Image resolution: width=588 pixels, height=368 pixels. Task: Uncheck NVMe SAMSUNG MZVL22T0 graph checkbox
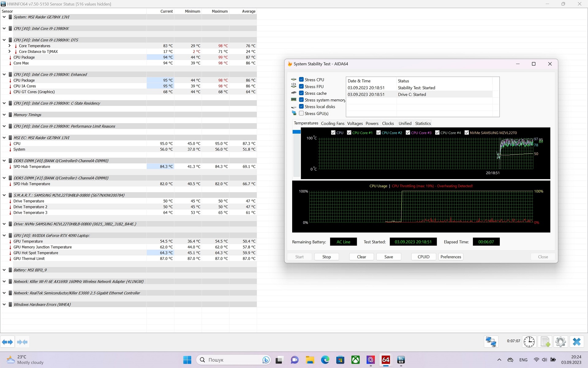[x=467, y=133]
